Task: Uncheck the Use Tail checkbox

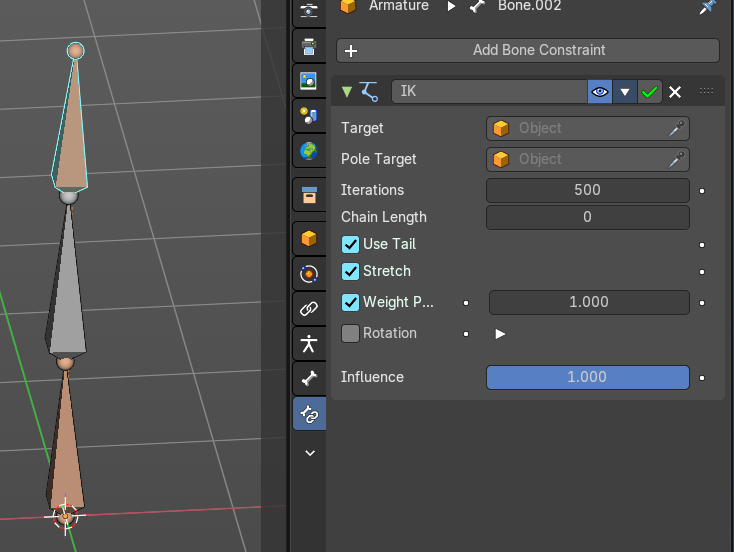Action: 350,244
